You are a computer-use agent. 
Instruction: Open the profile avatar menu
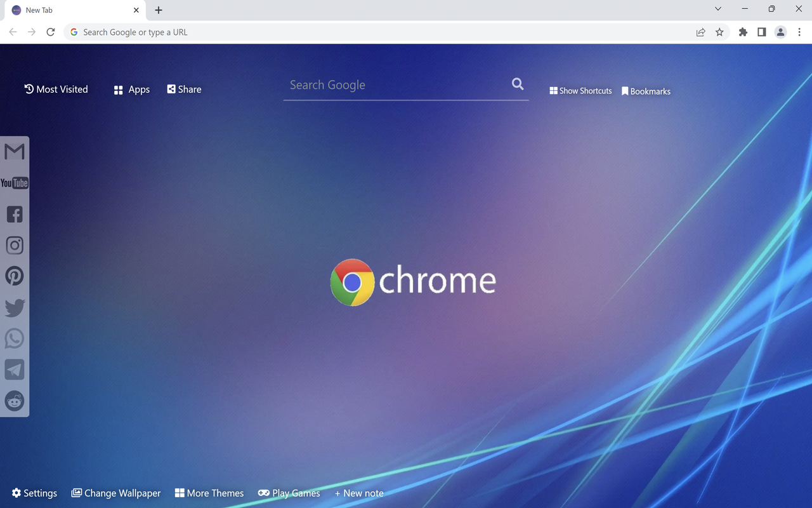coord(781,32)
